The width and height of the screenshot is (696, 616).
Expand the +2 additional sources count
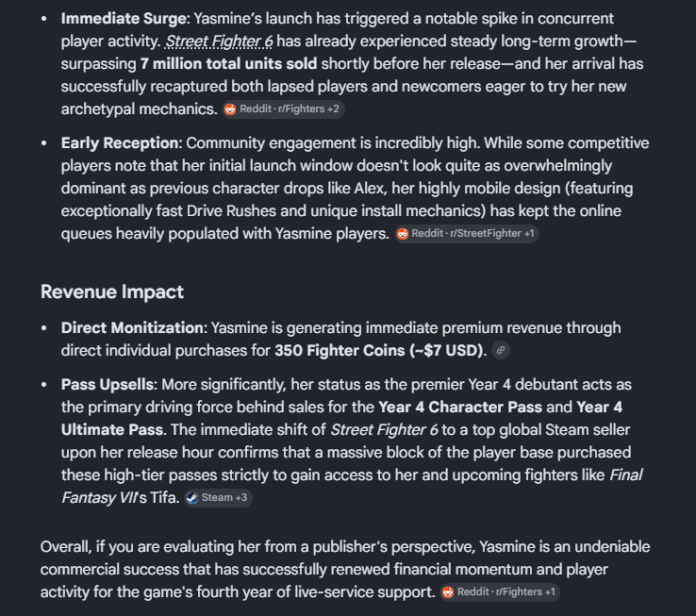[333, 109]
